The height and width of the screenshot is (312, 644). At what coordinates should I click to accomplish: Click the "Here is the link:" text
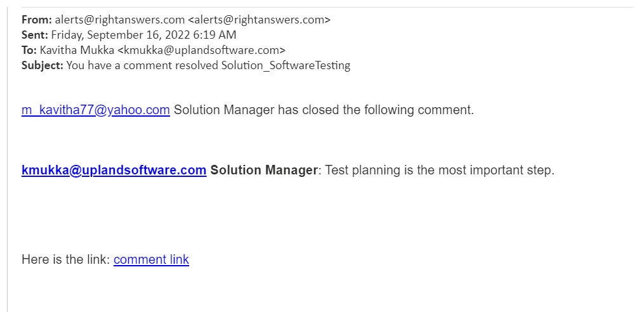point(66,259)
